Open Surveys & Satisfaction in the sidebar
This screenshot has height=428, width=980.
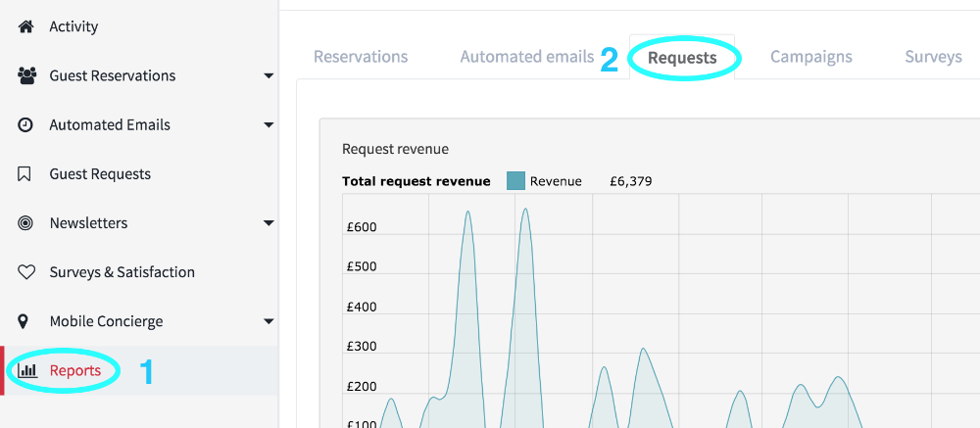click(122, 272)
